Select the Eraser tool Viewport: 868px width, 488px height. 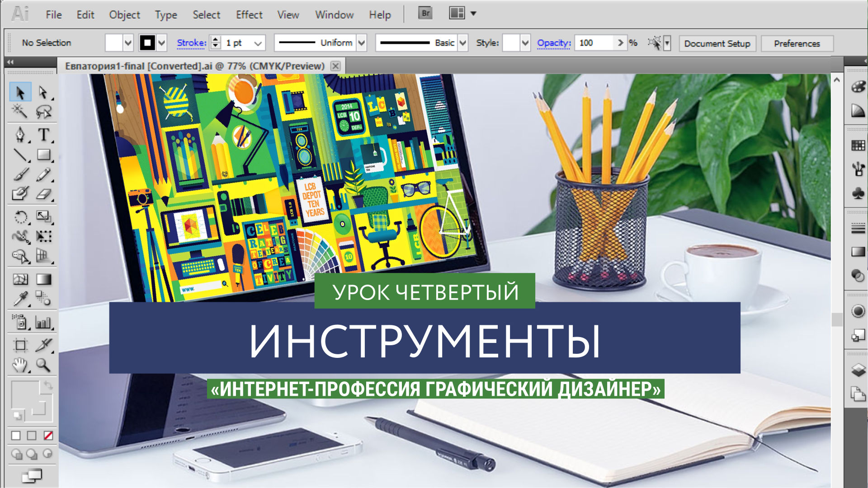45,193
